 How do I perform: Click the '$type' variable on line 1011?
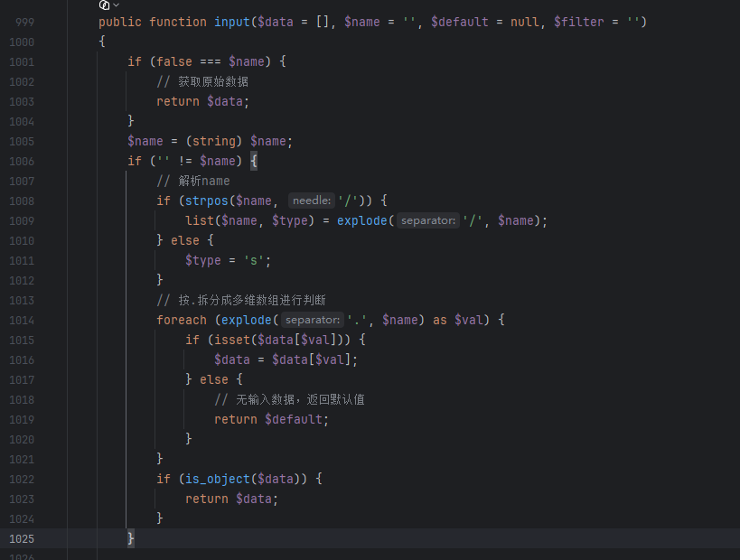pos(203,260)
